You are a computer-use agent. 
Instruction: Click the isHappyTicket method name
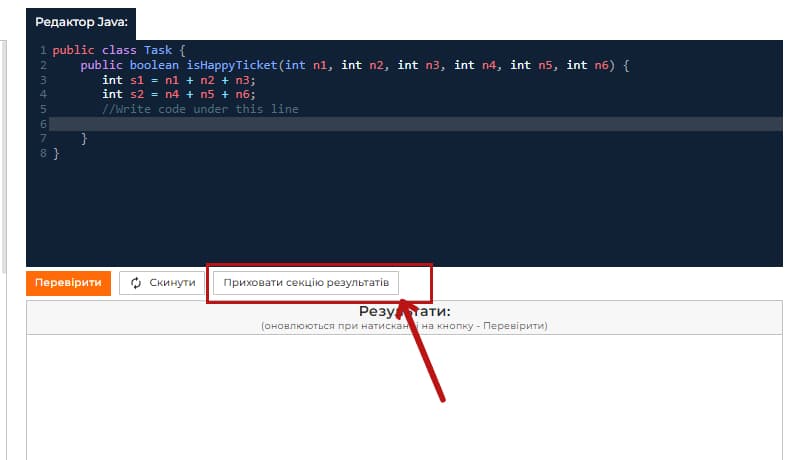232,65
